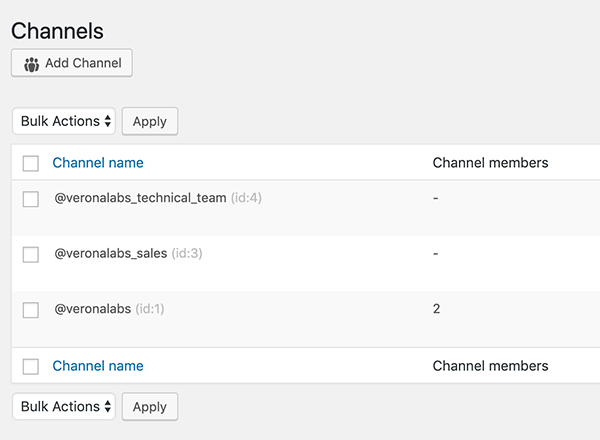Select the @veronalabs_sales row checkbox
Viewport: 600px width, 440px height.
31,255
